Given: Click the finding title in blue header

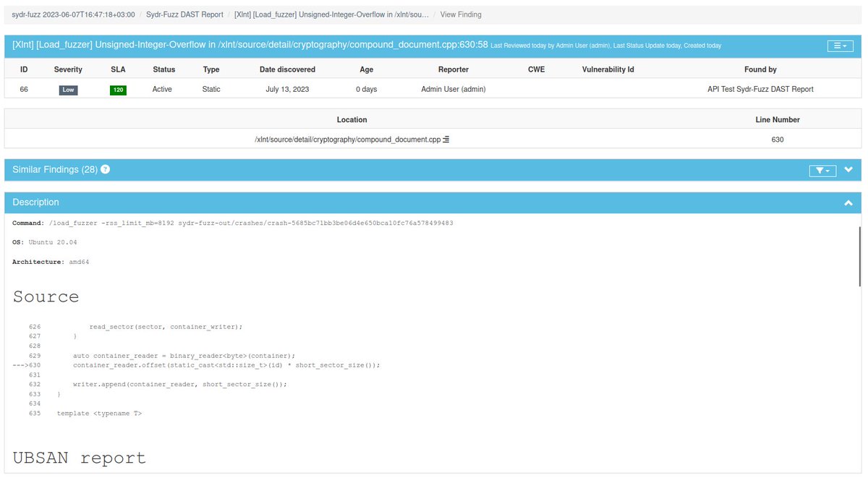Looking at the screenshot, I should click(250, 45).
